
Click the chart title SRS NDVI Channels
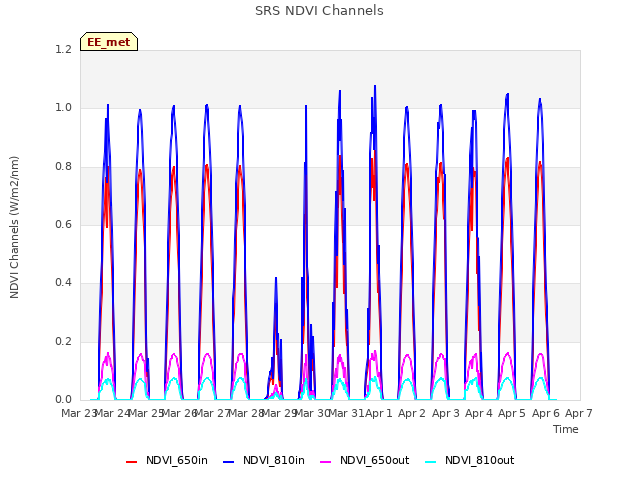coord(319,11)
